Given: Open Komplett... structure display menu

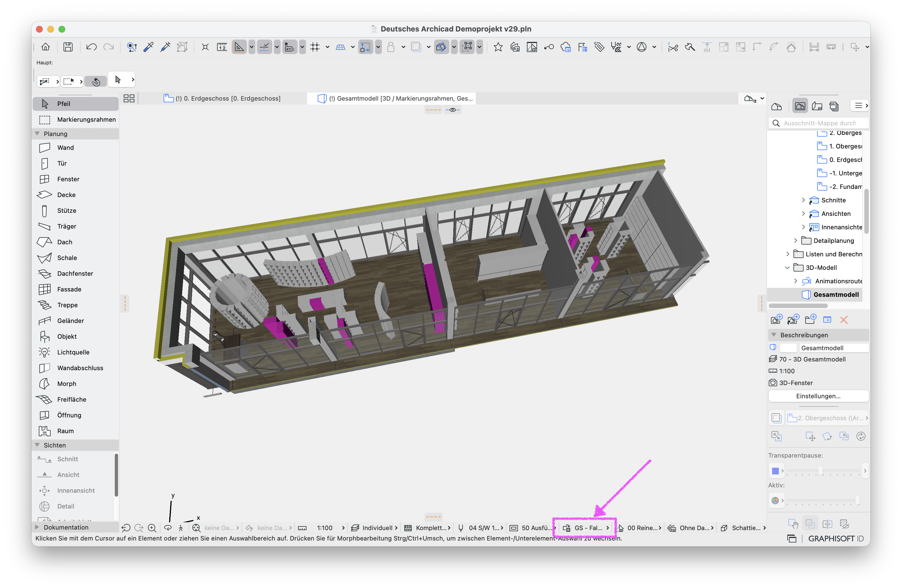Looking at the screenshot, I should pos(427,528).
